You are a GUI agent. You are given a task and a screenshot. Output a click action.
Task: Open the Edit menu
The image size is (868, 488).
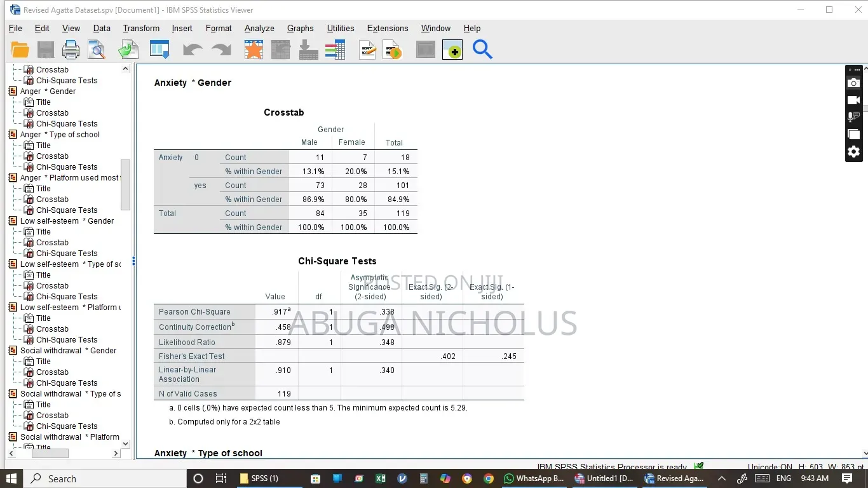pyautogui.click(x=42, y=28)
